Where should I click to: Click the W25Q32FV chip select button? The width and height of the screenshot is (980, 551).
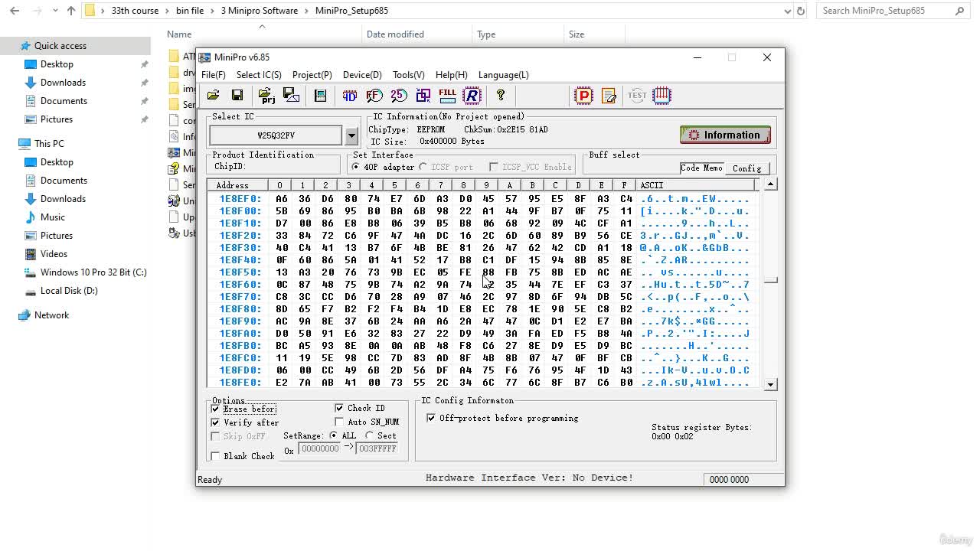coord(276,135)
